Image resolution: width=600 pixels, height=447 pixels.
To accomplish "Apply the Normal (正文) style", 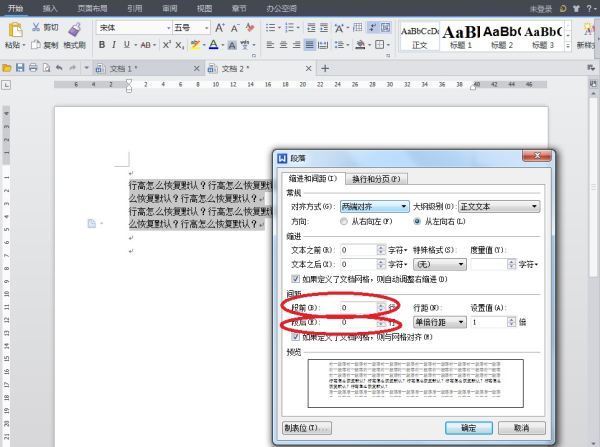I will tap(419, 37).
